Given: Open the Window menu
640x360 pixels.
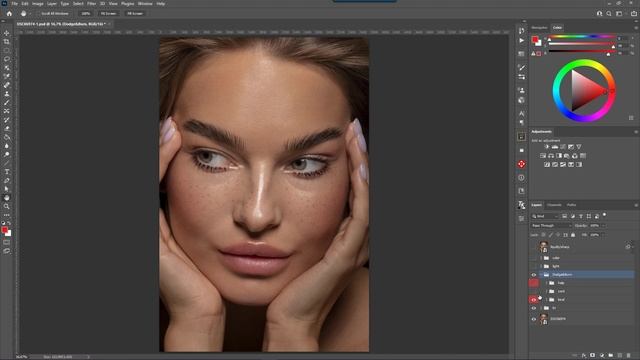Looking at the screenshot, I should [145, 4].
